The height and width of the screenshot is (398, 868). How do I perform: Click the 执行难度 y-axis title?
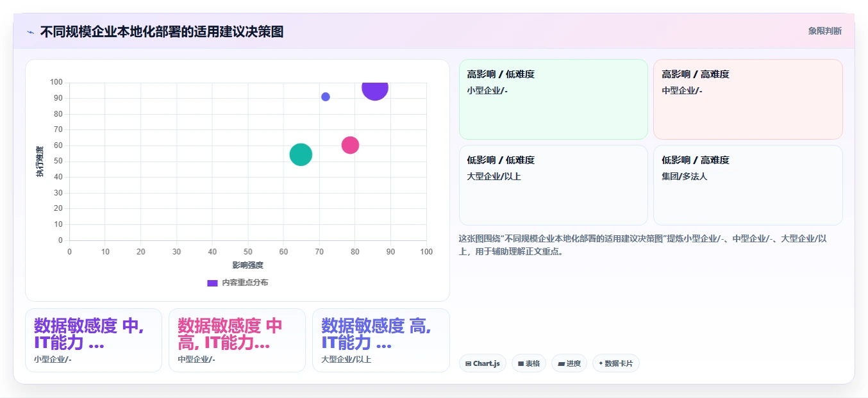pos(40,162)
